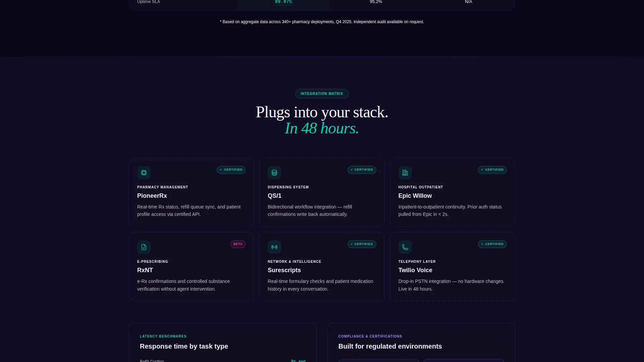Click the Dispensing System category label

[288, 187]
